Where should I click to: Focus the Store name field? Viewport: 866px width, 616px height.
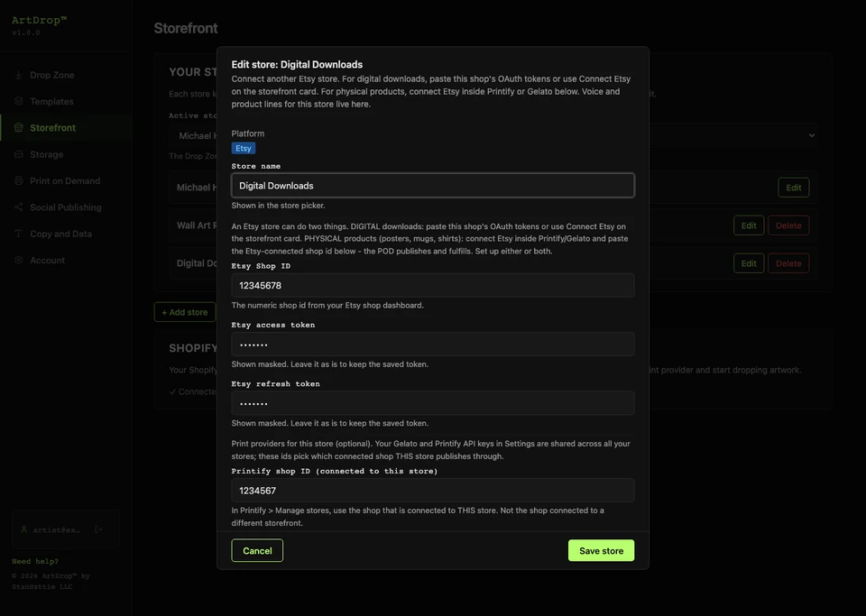pyautogui.click(x=432, y=186)
